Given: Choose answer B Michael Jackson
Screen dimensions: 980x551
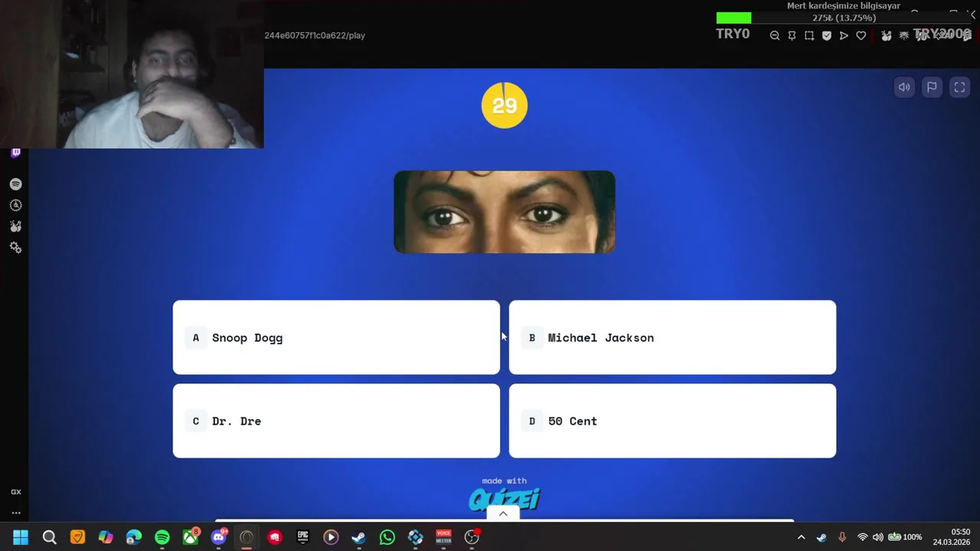Looking at the screenshot, I should coord(672,337).
